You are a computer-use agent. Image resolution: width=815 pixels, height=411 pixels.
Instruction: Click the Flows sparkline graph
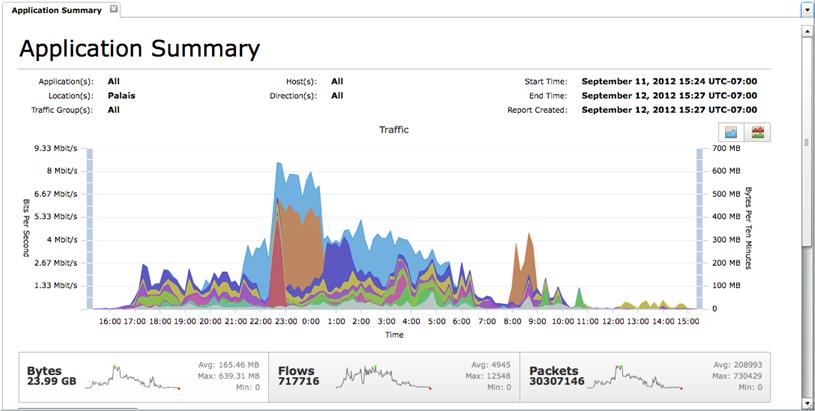(x=384, y=378)
